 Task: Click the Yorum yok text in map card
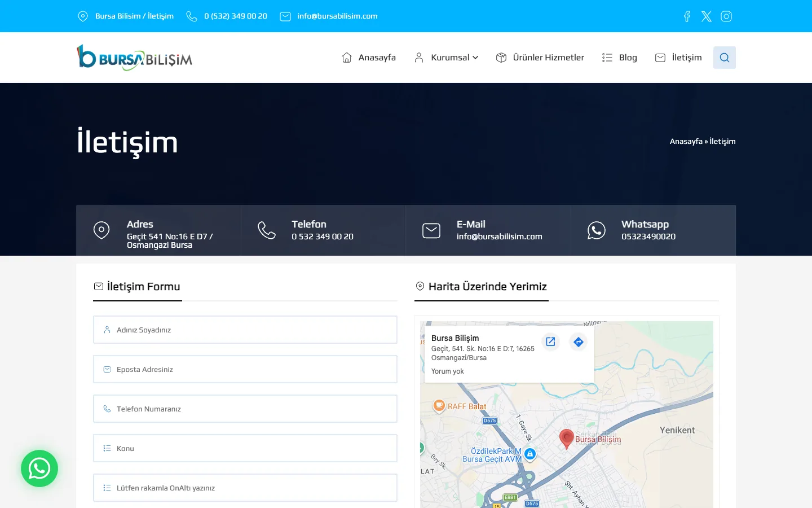pyautogui.click(x=448, y=371)
